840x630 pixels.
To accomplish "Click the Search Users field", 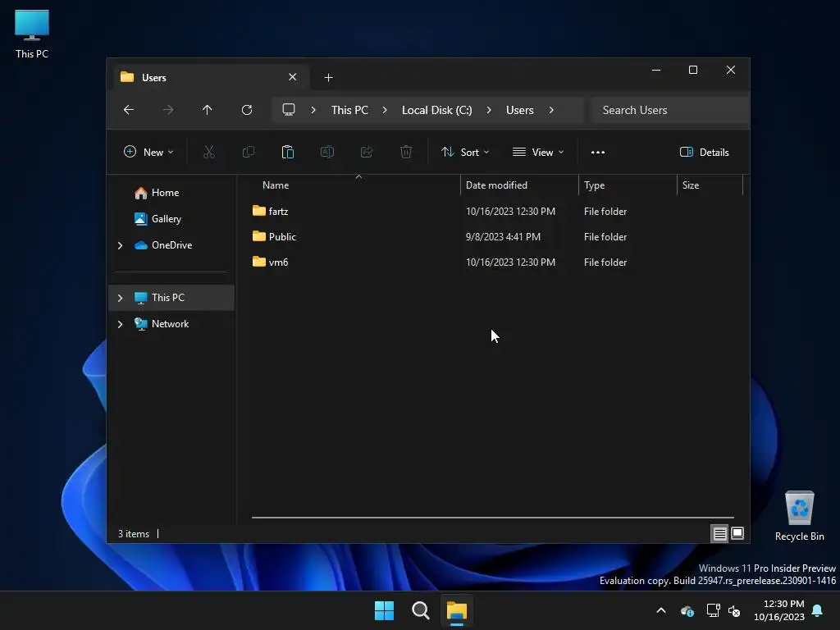I will click(669, 110).
